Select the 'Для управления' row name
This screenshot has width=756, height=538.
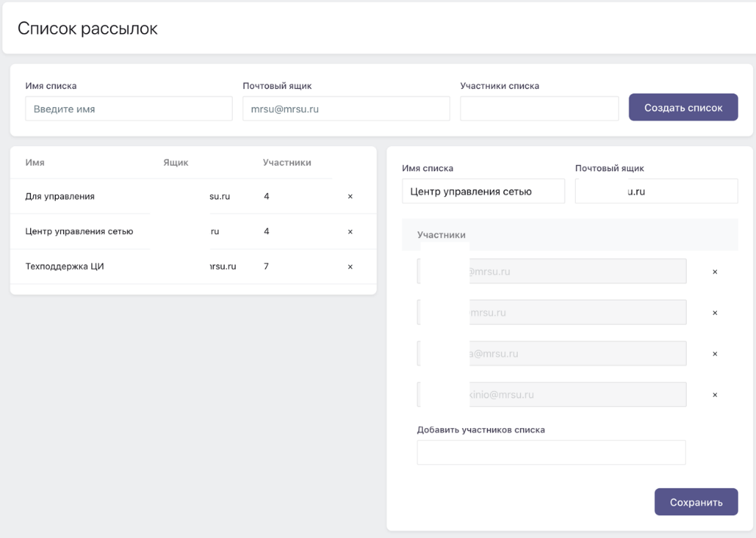[60, 196]
